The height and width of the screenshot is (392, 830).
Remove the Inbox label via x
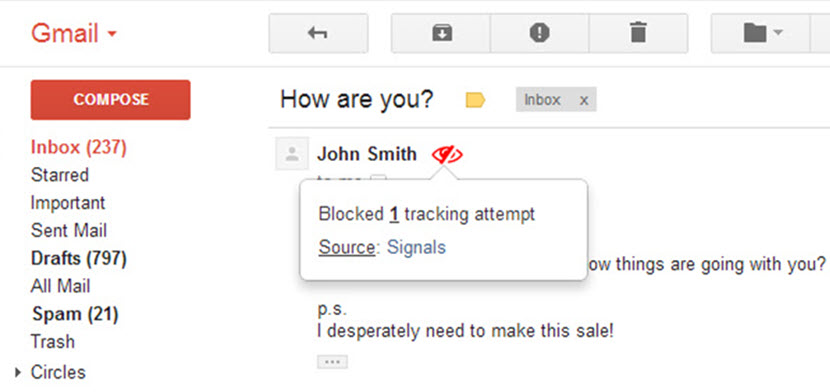coord(584,100)
